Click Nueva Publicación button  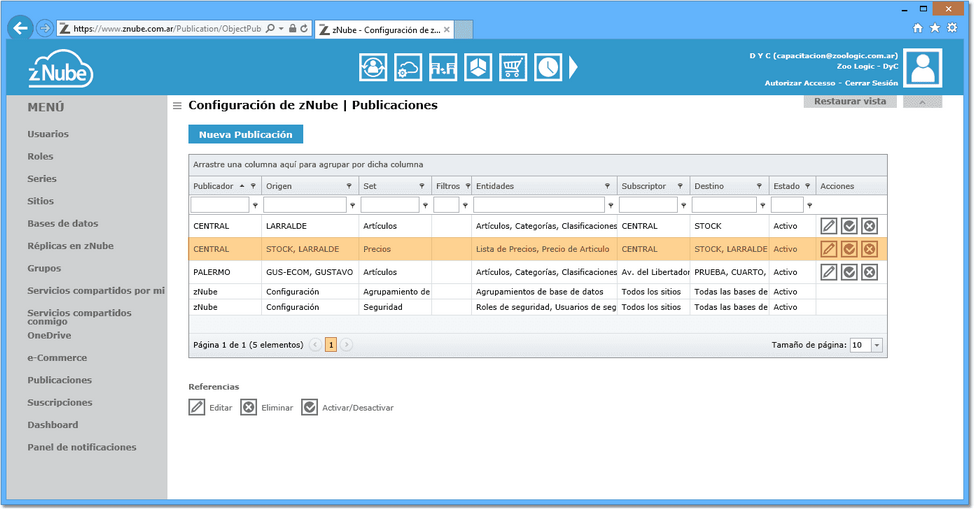[x=245, y=134]
